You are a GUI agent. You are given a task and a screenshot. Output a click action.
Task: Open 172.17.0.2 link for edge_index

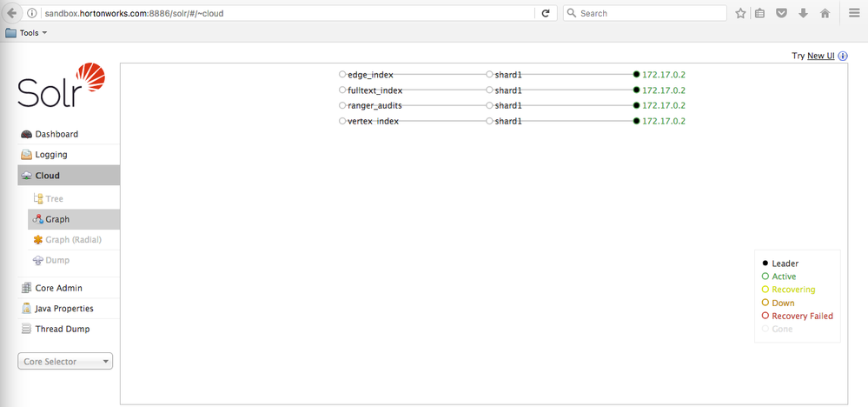coord(664,74)
